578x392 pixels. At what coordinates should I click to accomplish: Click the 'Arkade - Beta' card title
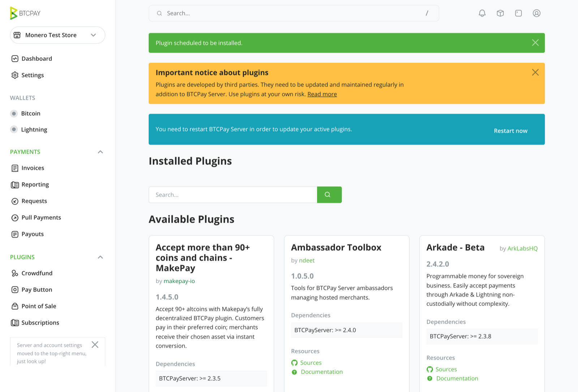tap(456, 247)
